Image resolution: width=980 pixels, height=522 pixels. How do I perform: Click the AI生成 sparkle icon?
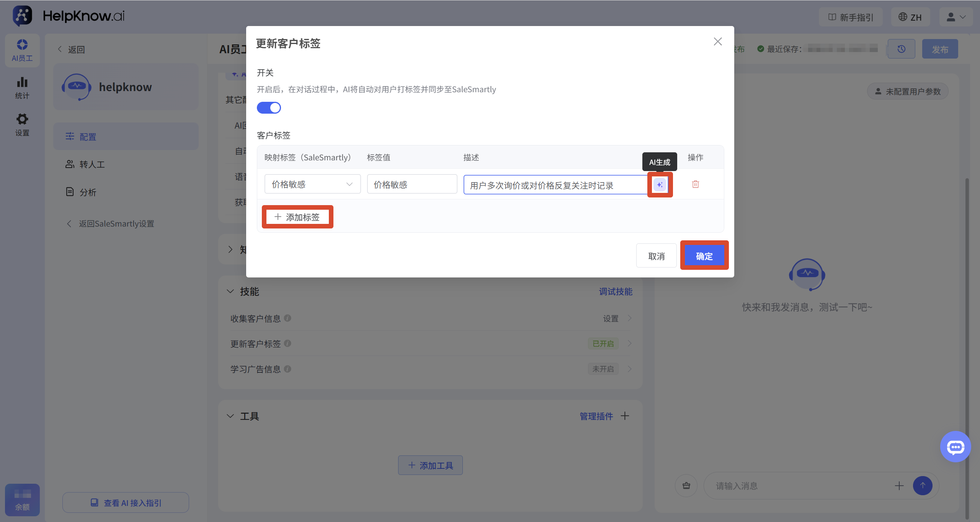coord(660,185)
